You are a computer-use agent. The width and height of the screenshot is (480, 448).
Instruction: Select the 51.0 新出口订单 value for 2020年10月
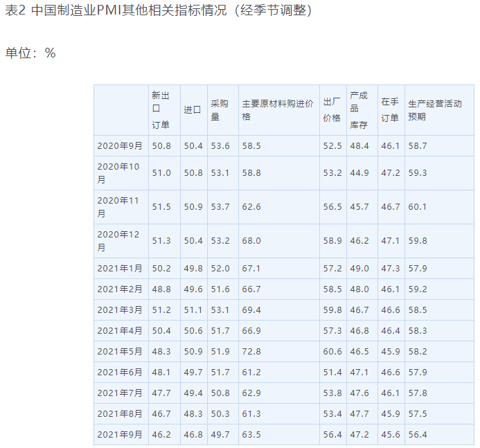[x=161, y=173]
